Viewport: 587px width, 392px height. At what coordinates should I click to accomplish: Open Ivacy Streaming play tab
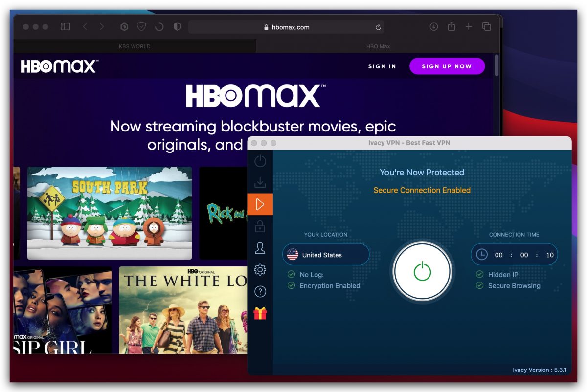pyautogui.click(x=260, y=204)
